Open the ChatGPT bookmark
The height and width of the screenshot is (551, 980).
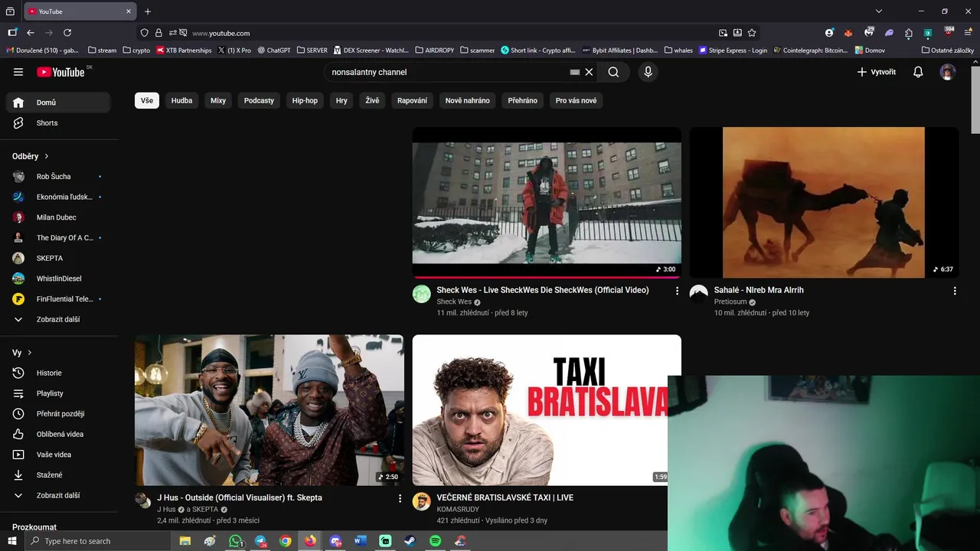pos(274,51)
